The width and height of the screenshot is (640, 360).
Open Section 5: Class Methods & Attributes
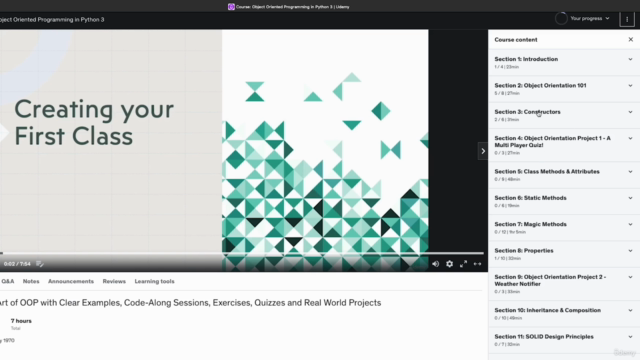click(564, 175)
